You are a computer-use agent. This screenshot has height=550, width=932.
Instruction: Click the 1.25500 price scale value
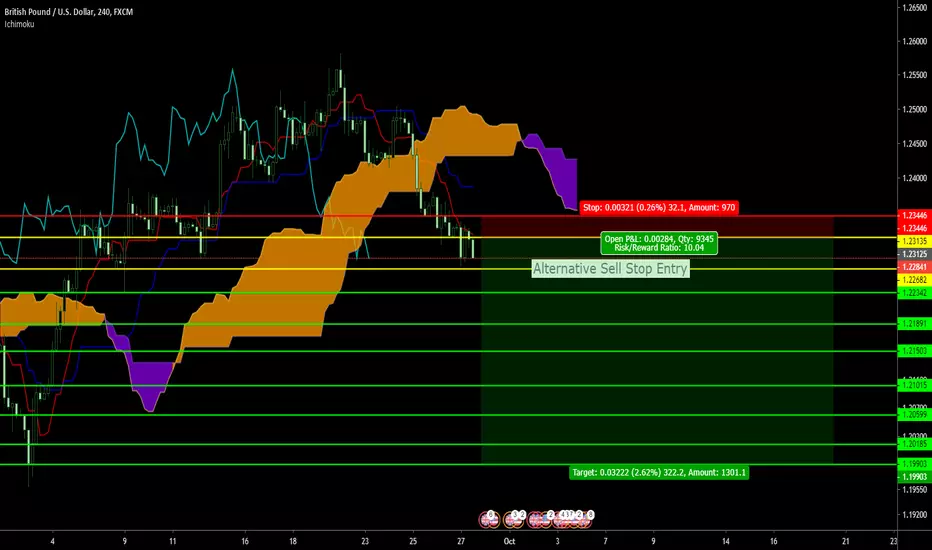tap(914, 76)
